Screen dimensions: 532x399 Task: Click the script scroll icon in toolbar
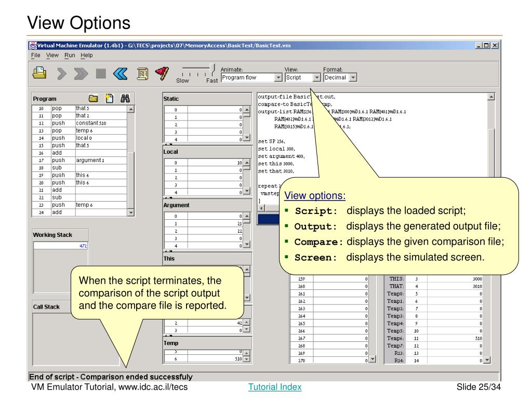[x=142, y=74]
